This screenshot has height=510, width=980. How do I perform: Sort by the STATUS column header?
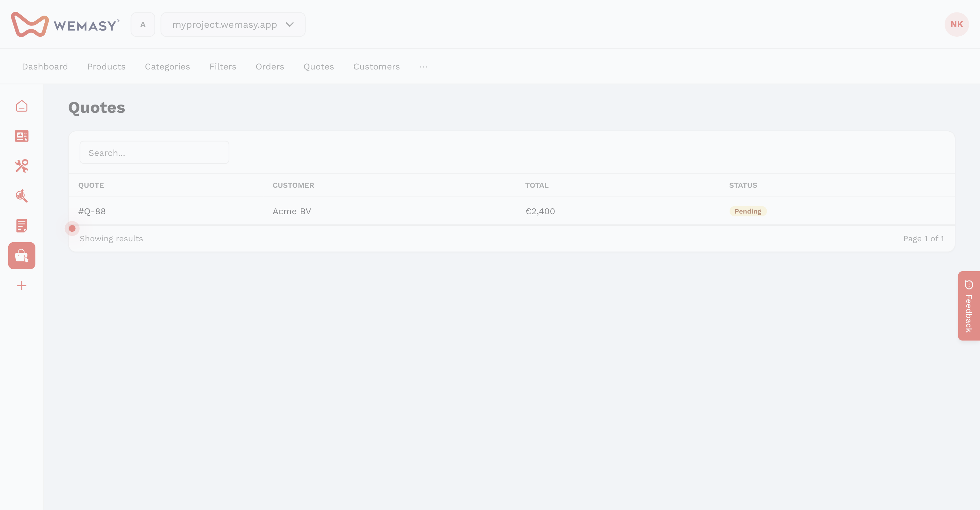743,186
